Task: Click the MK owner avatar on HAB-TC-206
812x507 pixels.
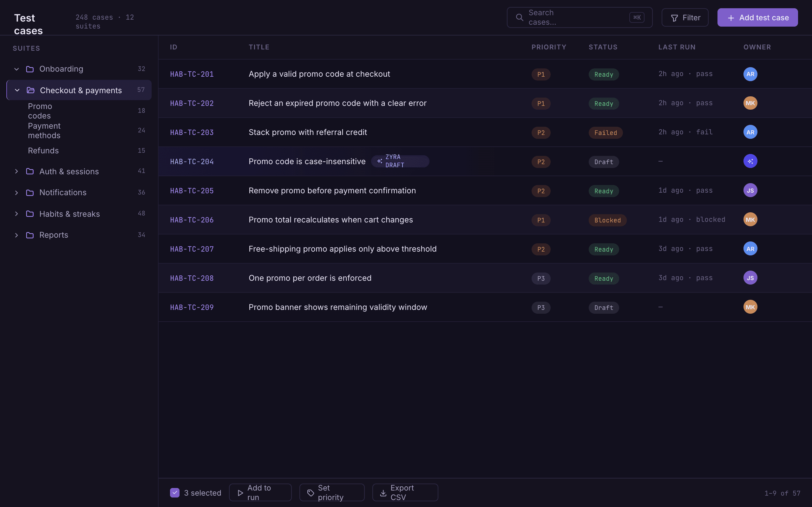Action: click(750, 220)
